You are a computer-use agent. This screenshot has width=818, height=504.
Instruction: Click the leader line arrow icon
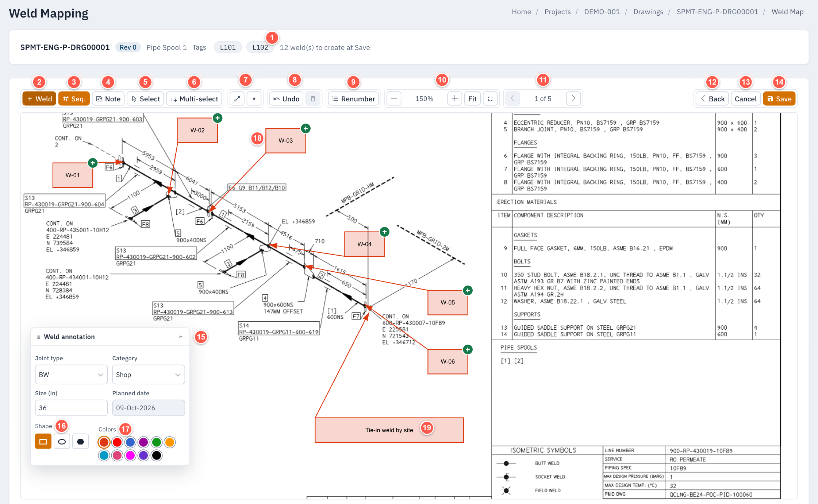click(x=237, y=99)
